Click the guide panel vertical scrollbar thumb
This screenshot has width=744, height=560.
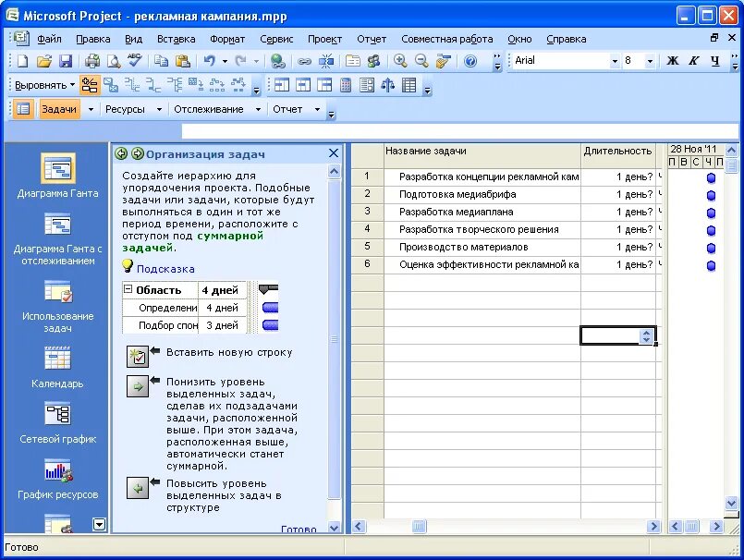pyautogui.click(x=334, y=339)
